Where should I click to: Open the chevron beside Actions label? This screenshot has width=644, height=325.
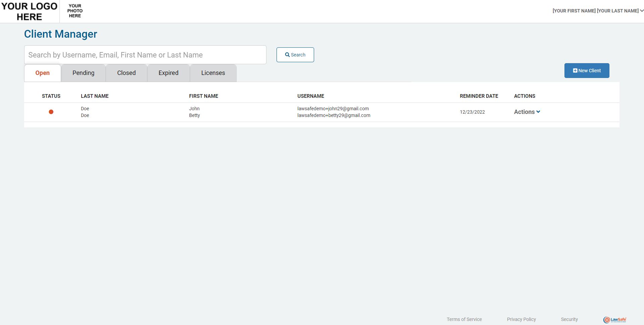(538, 112)
